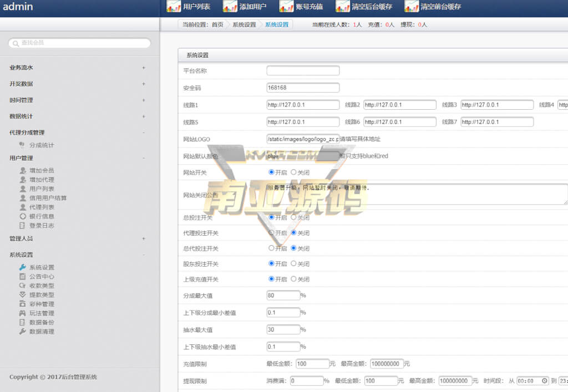Screen dimensions: 568x392
Task: Click the 数据备份 icon
Action: click(x=22, y=322)
